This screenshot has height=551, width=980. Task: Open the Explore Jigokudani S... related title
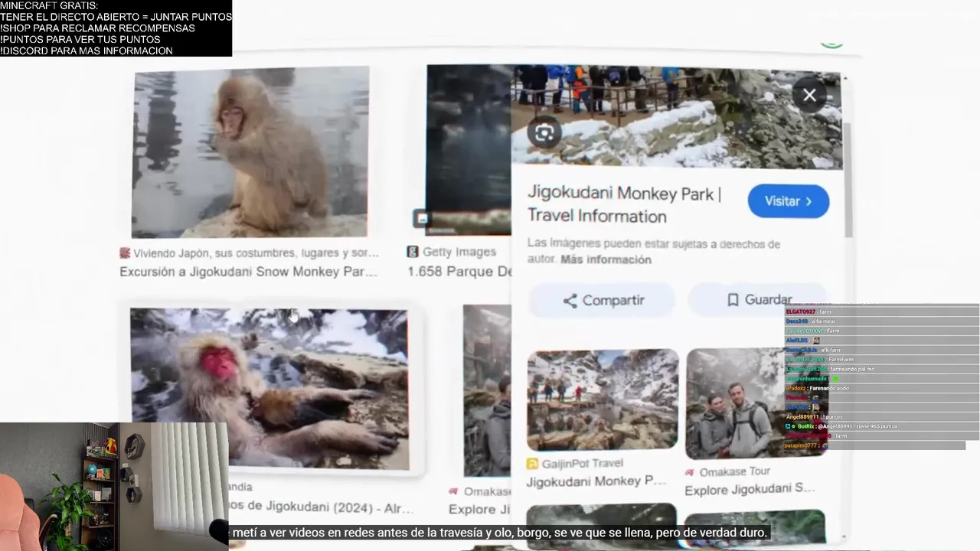(750, 489)
